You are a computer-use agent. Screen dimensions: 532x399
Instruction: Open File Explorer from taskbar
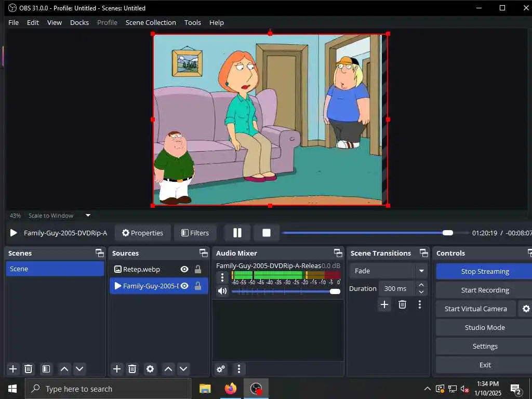(205, 389)
